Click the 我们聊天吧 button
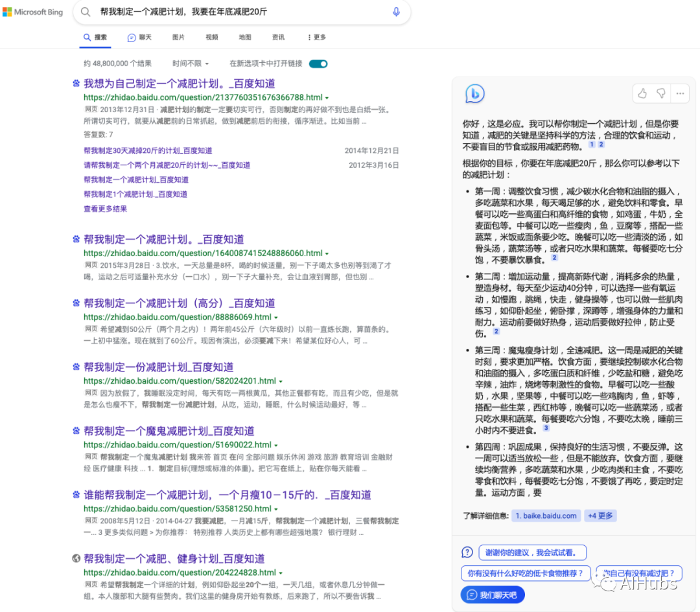 pyautogui.click(x=493, y=594)
